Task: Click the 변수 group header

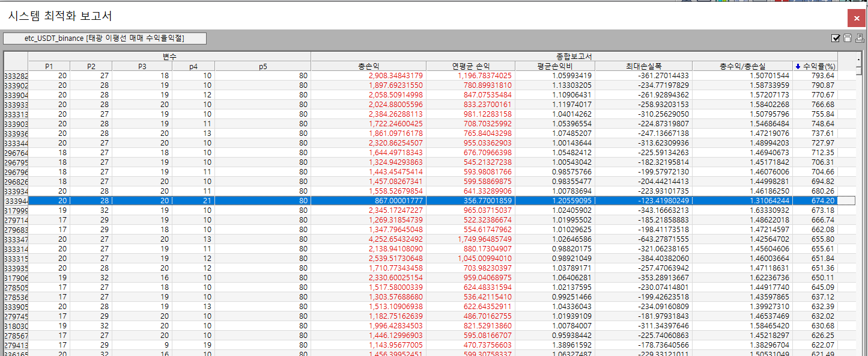Action: click(x=169, y=57)
